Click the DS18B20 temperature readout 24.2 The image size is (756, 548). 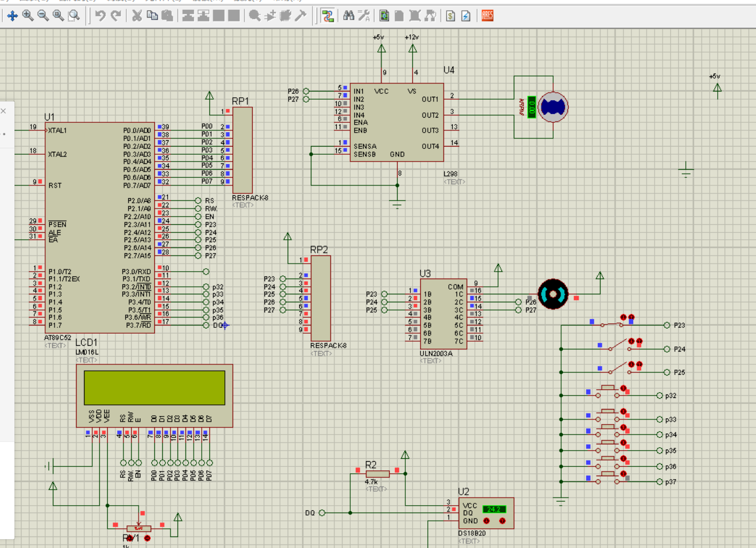click(x=494, y=509)
